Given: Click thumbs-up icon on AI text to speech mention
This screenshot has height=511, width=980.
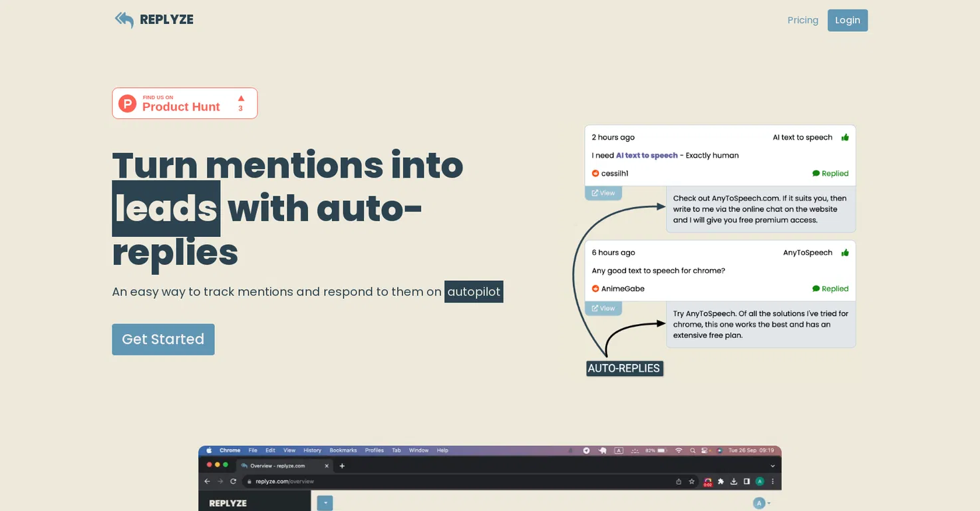Looking at the screenshot, I should [x=845, y=137].
